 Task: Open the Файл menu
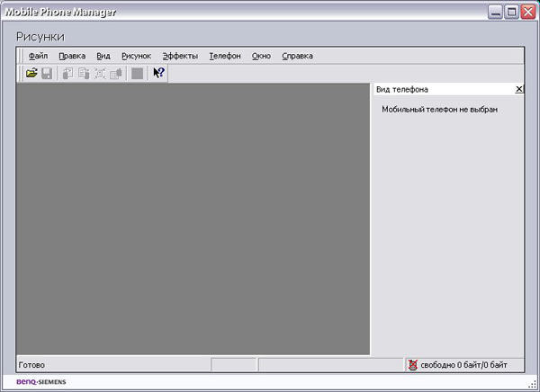pyautogui.click(x=38, y=56)
